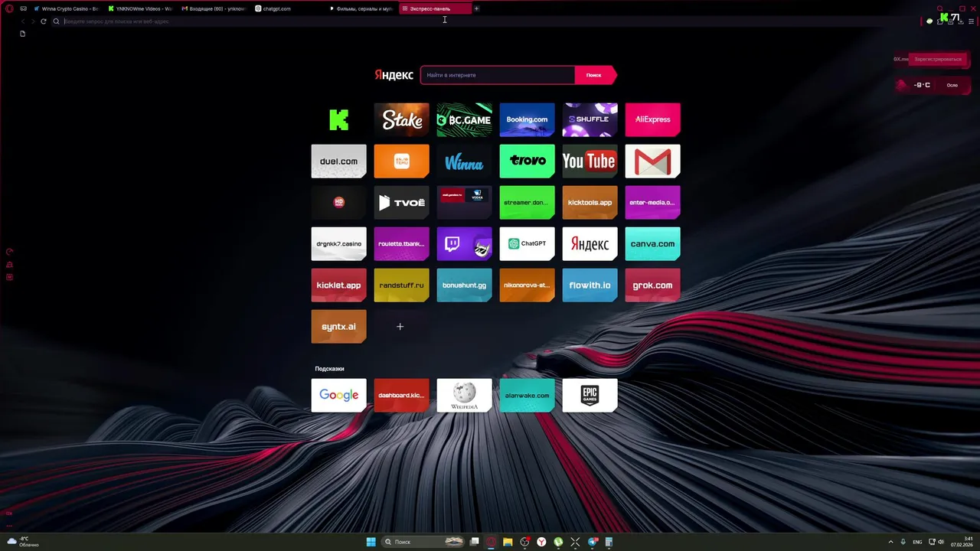Open the Epic Games suggestion tile
Screen dimensions: 980x551
[590, 395]
